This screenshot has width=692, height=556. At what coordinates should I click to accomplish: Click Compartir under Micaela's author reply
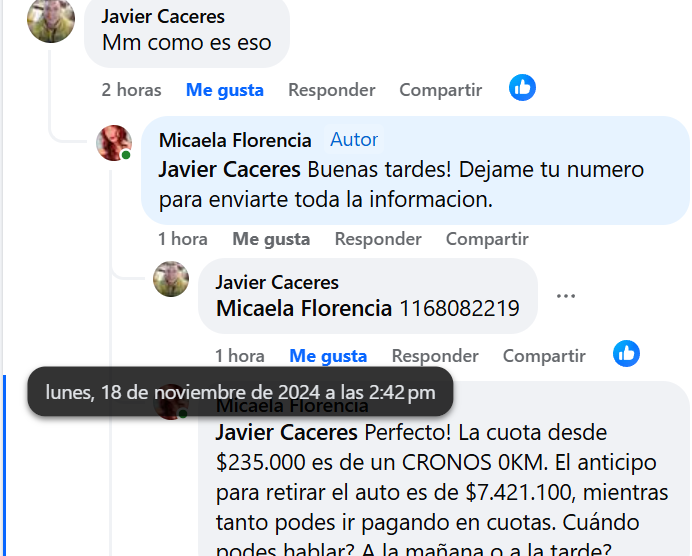click(x=487, y=239)
